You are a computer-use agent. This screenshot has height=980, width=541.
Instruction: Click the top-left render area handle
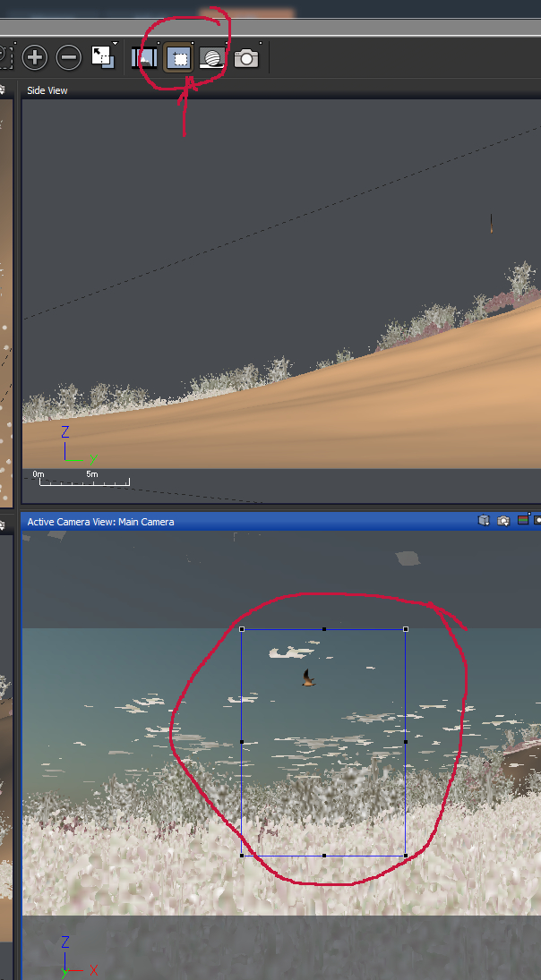click(242, 629)
